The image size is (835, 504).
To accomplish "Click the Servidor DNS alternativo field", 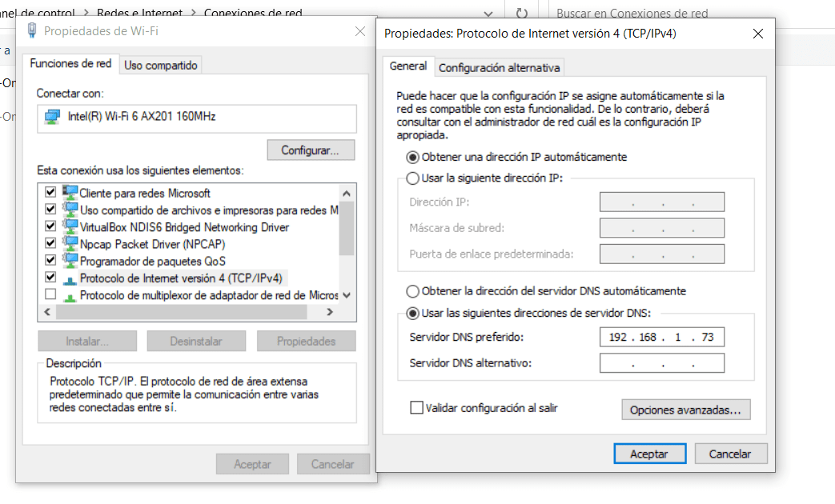I will 662,363.
